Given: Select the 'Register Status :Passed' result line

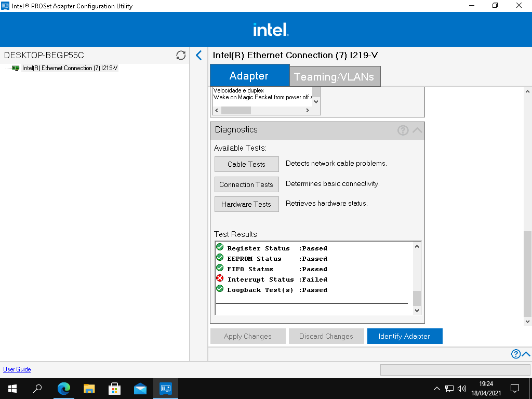Looking at the screenshot, I should pos(277,248).
